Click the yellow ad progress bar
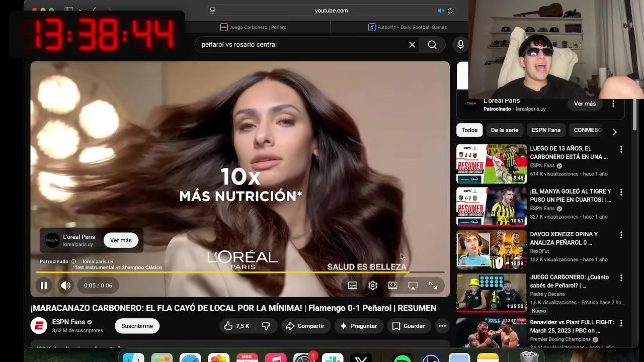The image size is (644, 362). tap(240, 273)
